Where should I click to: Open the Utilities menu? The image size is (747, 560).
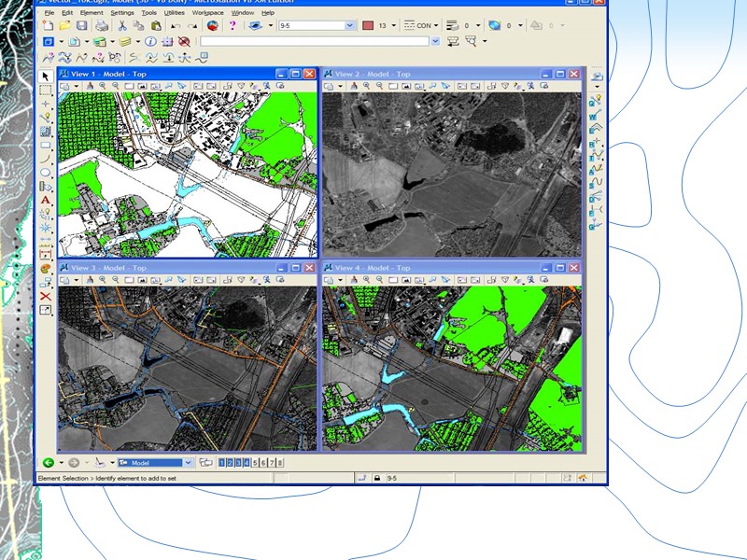(x=174, y=13)
